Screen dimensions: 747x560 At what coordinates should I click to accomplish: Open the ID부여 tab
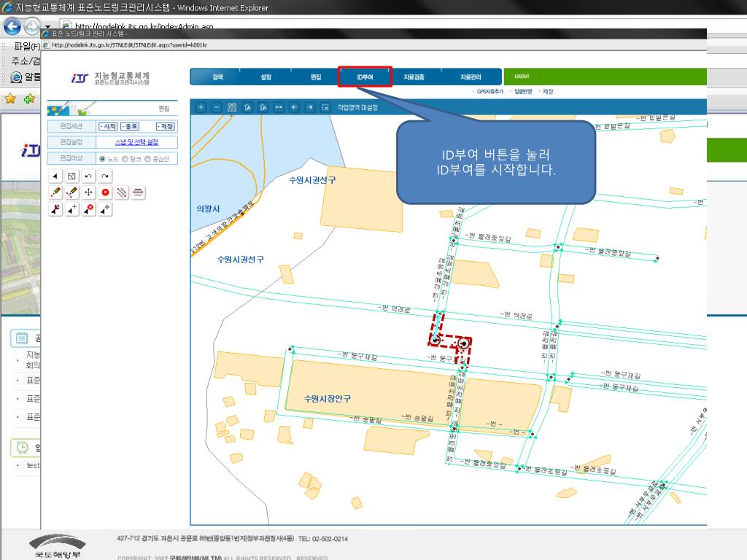pos(365,77)
